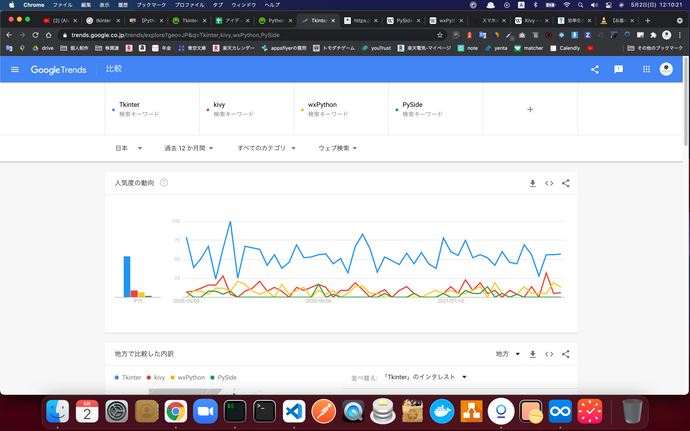690x431 pixels.
Task: Click the blue Tkinter average bar
Action: coord(127,276)
